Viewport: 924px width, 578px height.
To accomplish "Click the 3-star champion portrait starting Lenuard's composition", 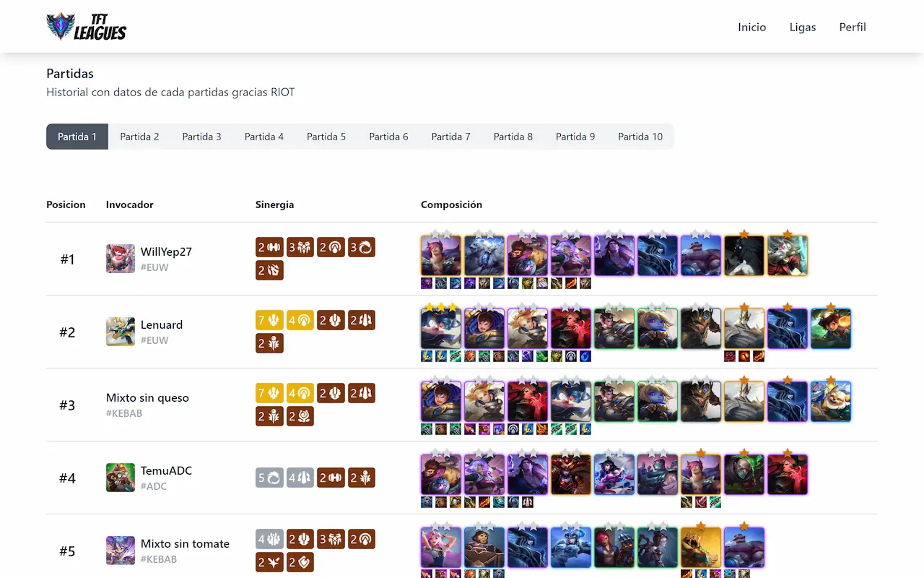I will [440, 327].
